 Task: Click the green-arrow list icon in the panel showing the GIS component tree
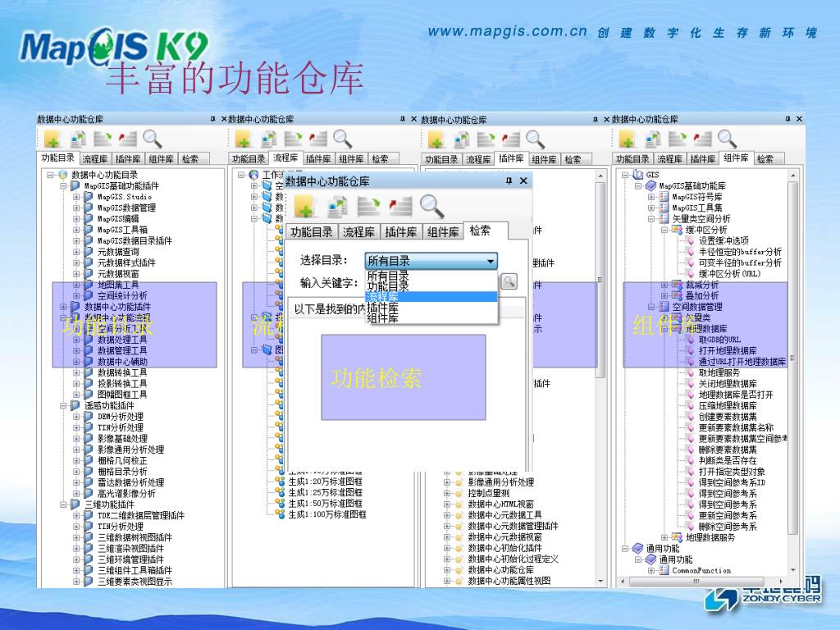pos(677,139)
